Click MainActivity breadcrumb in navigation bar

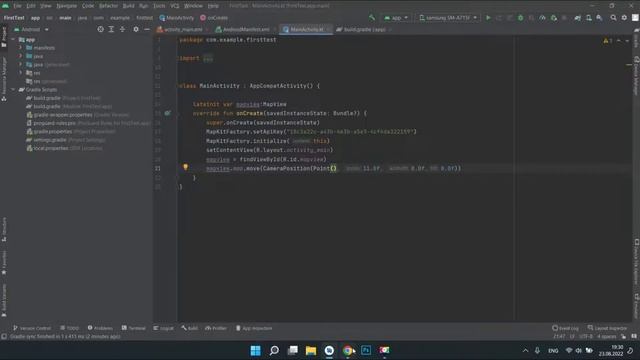click(177, 18)
